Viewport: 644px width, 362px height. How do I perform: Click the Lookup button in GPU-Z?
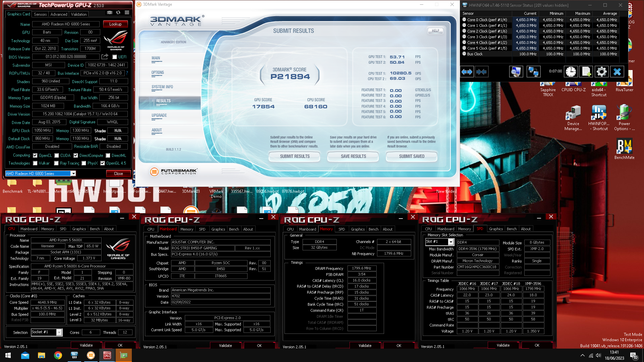tap(115, 24)
